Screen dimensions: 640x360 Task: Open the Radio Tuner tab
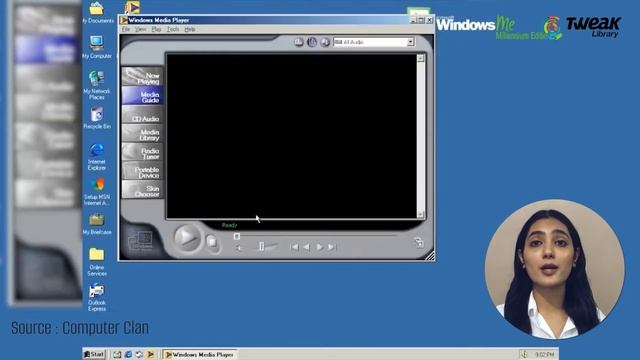[x=142, y=153]
